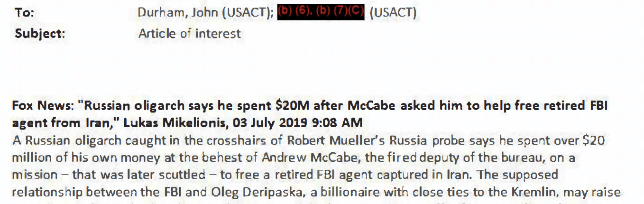Select the (USACT) text after the redaction
Image resolution: width=644 pixels, height=204 pixels.
pos(393,13)
